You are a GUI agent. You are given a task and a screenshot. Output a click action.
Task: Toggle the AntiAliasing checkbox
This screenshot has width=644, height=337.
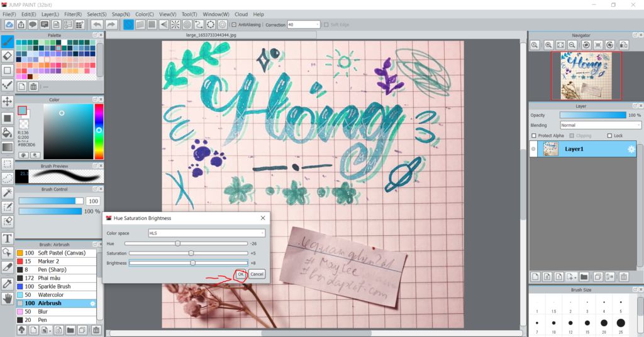234,25
